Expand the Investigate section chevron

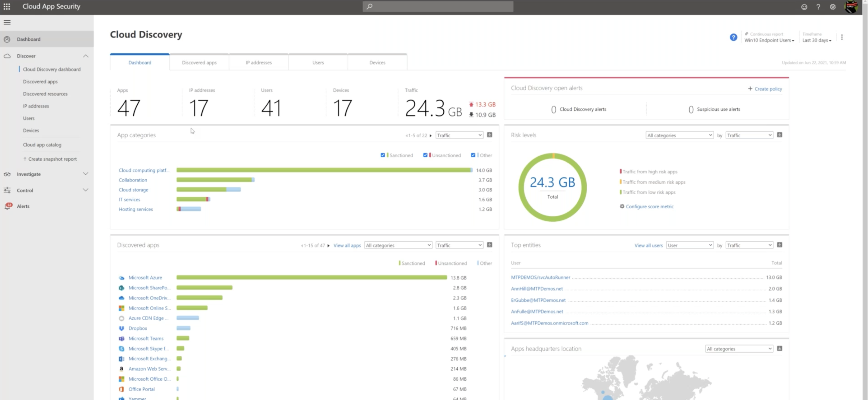(x=86, y=174)
